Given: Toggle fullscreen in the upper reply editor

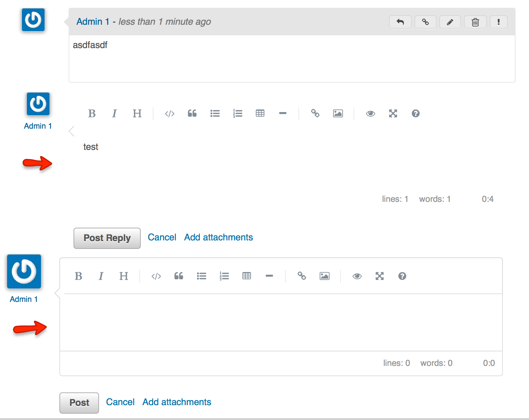Looking at the screenshot, I should (393, 113).
